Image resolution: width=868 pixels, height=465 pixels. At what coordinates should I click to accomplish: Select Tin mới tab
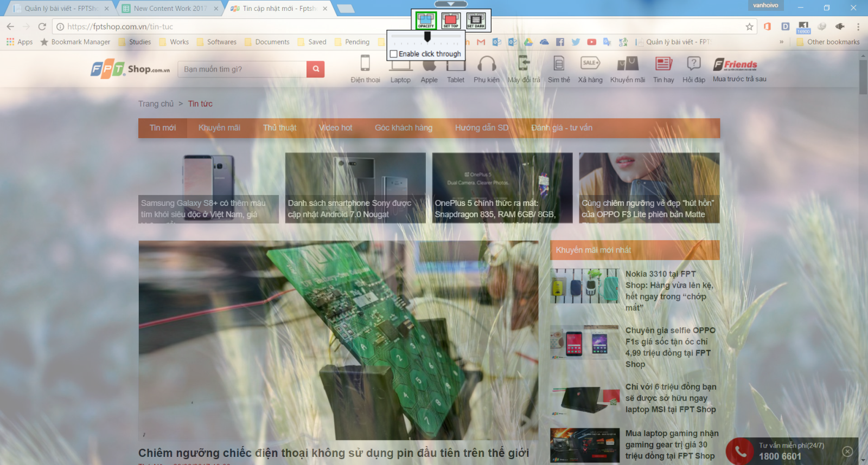coord(163,128)
